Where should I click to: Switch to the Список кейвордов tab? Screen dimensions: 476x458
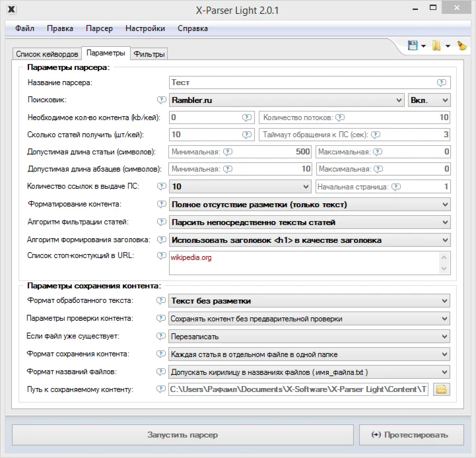point(46,54)
